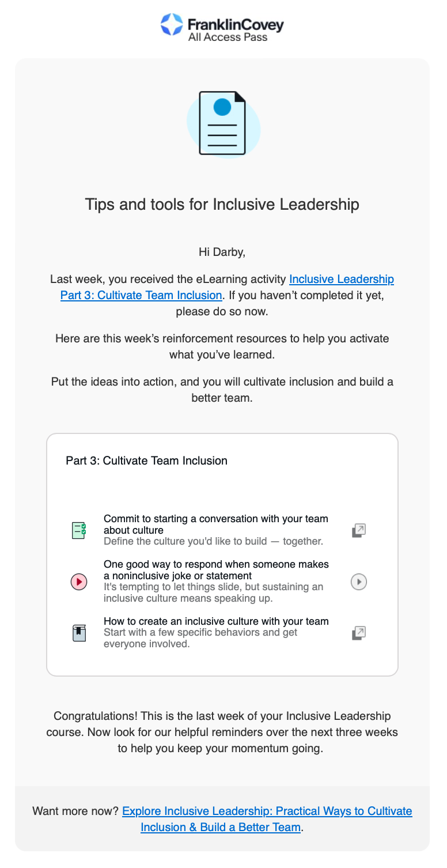447x868 pixels.
Task: Open external link for culture conversation commitment
Action: click(x=359, y=530)
